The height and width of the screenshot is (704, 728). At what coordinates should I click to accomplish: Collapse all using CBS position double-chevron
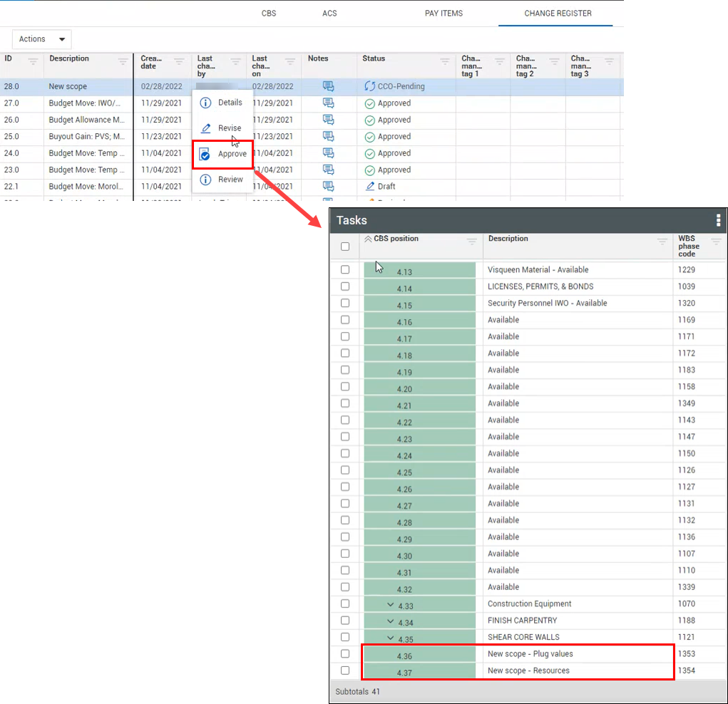click(368, 239)
